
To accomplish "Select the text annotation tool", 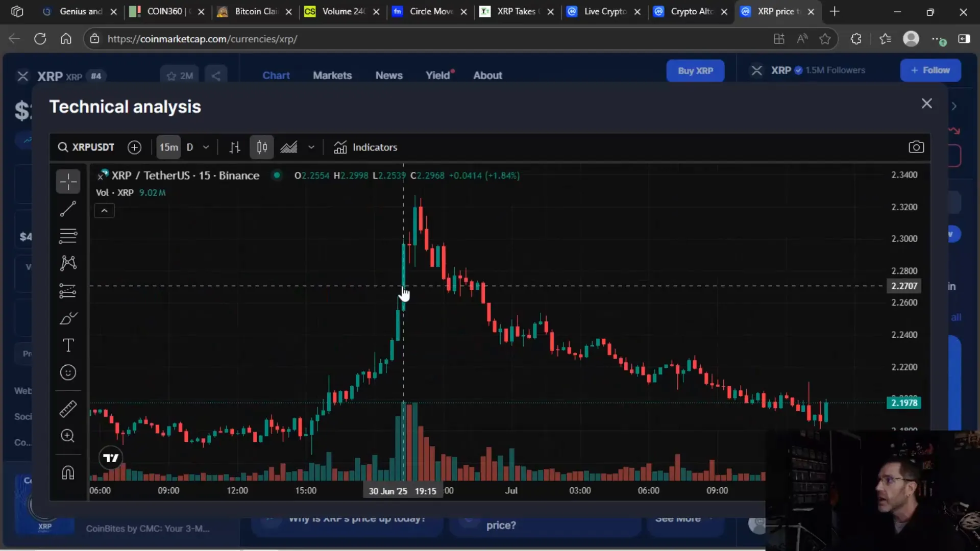I will pyautogui.click(x=68, y=345).
